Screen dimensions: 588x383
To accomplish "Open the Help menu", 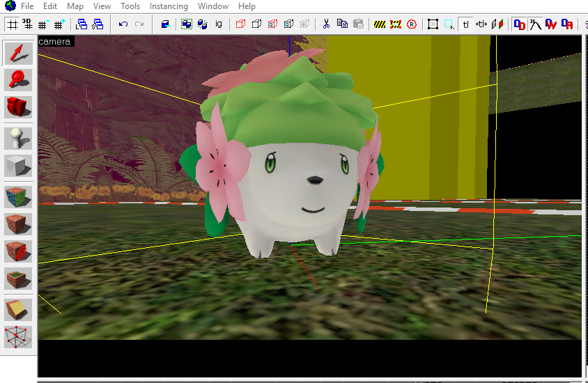I will pos(247,6).
